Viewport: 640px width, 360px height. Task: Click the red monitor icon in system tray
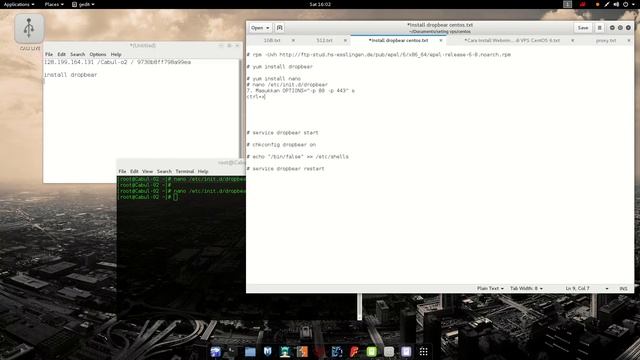pyautogui.click(x=582, y=4)
